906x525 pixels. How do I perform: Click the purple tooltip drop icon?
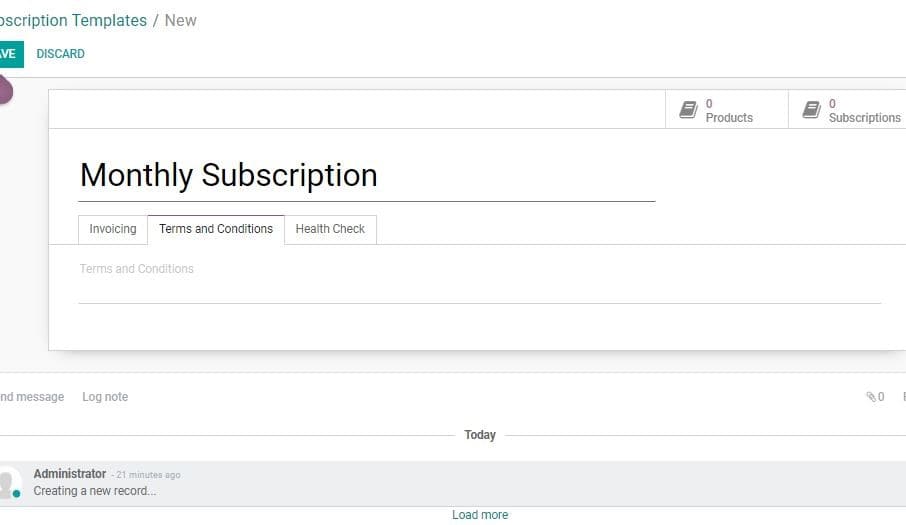[5, 90]
